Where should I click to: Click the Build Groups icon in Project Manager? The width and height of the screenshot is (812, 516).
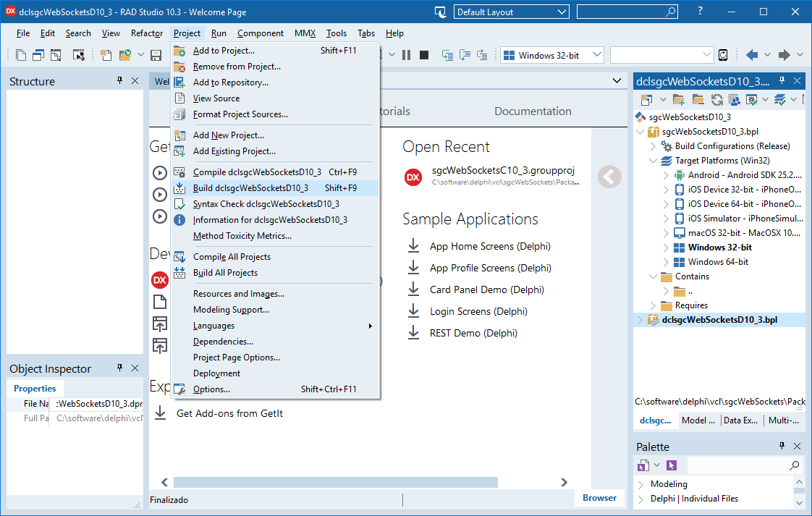[x=735, y=99]
